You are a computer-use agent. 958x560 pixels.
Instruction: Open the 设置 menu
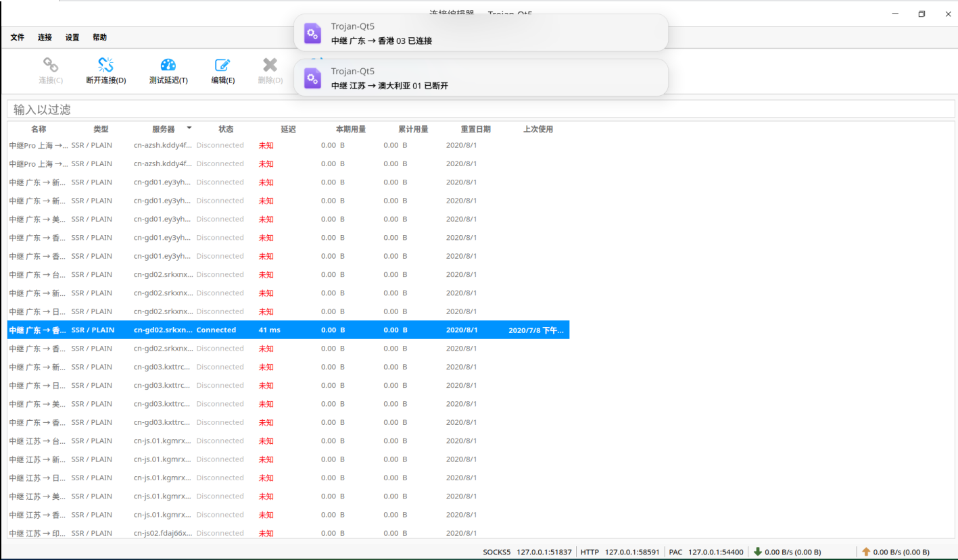[x=72, y=38]
